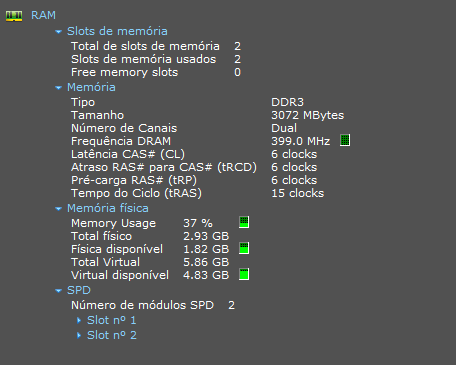The width and height of the screenshot is (456, 365).
Task: Select the Memória física heading
Action: click(x=108, y=208)
